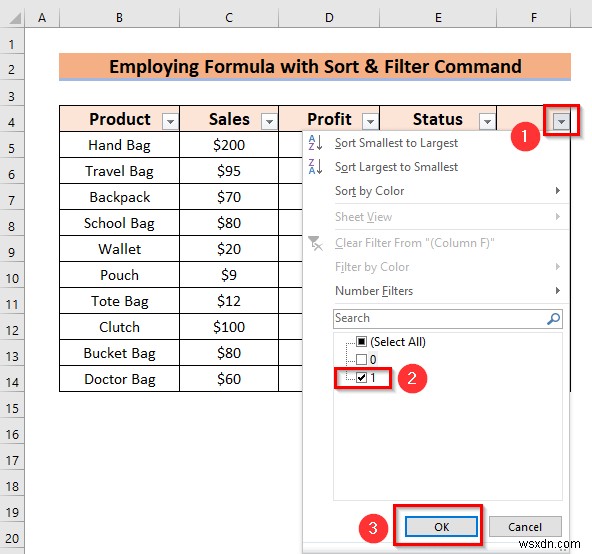Open the Product column filter dropdown
This screenshot has height=554, width=592.
pyautogui.click(x=170, y=122)
